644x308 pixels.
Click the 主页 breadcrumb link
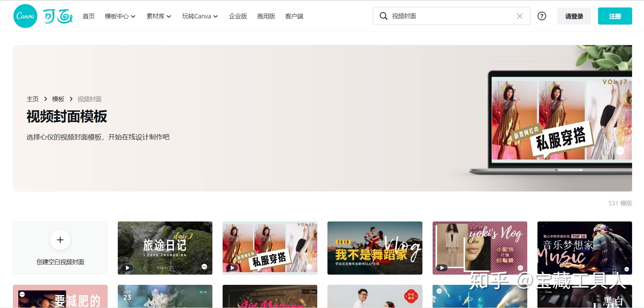point(33,99)
